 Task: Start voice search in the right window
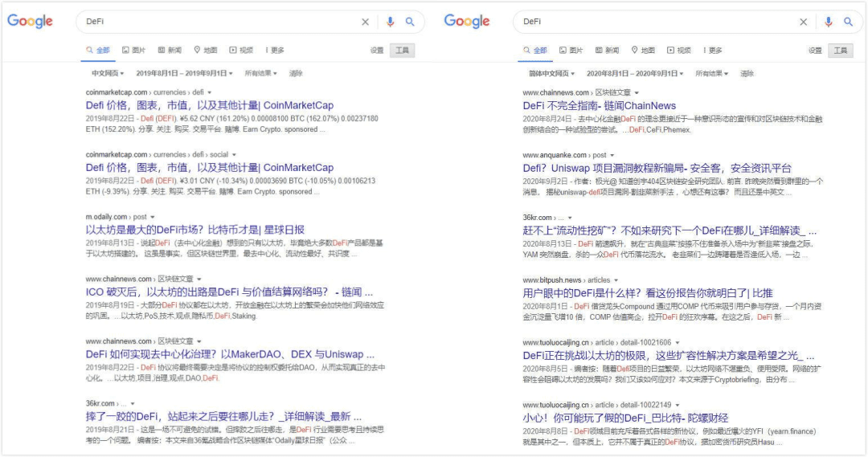[x=828, y=22]
